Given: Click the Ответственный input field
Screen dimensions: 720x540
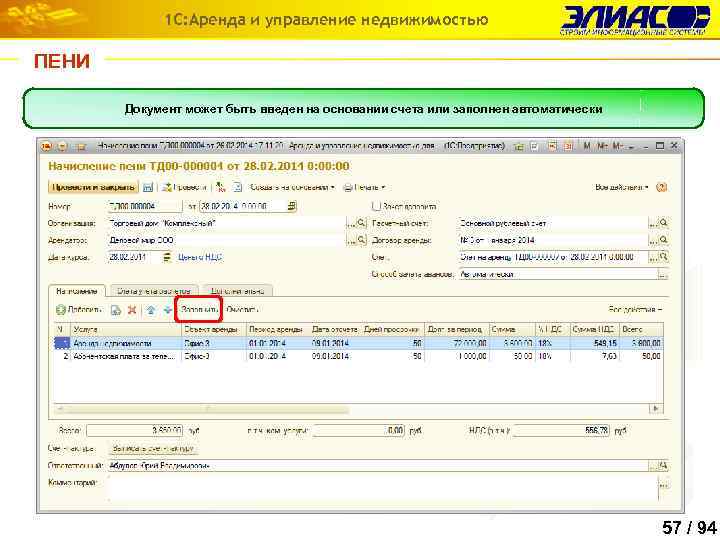Looking at the screenshot, I should pos(378,466).
